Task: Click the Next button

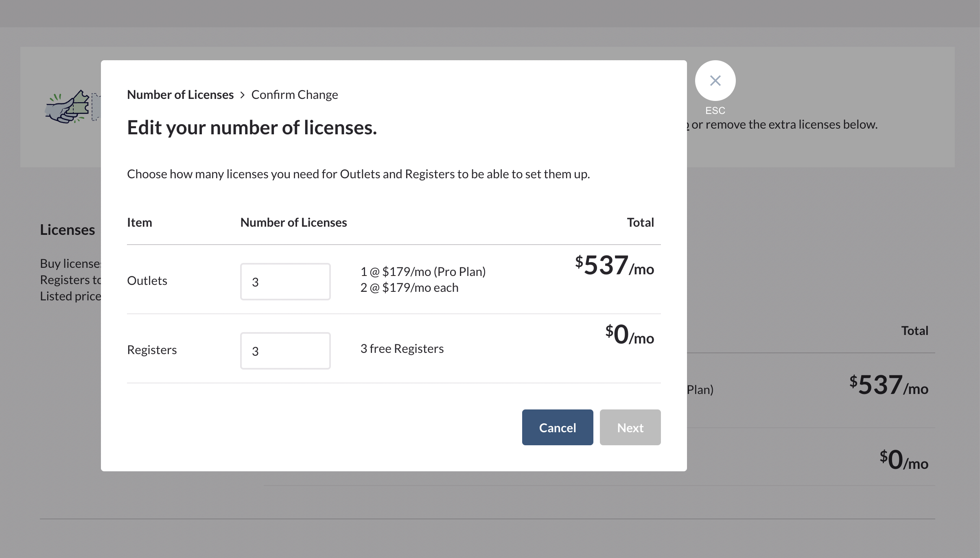Action: point(630,427)
